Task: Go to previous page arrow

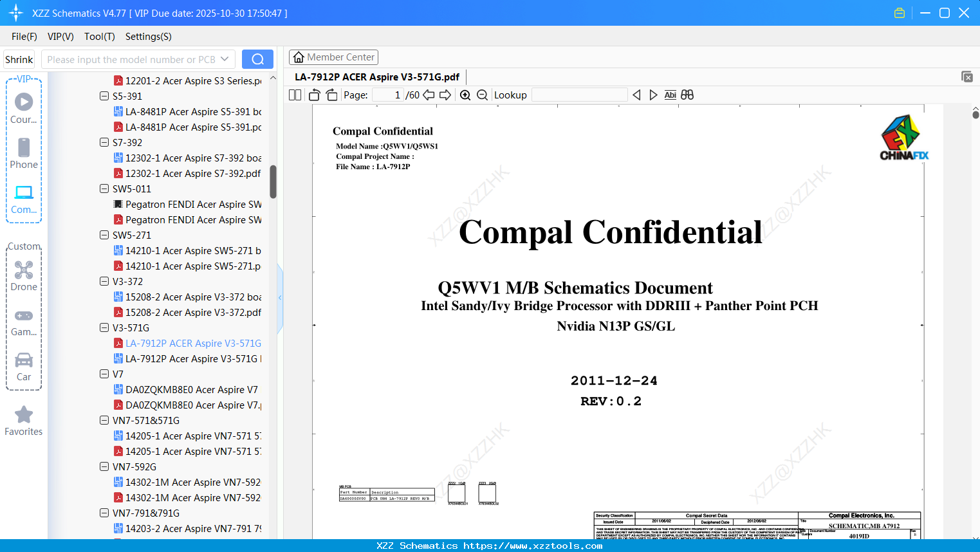Action: click(x=429, y=95)
